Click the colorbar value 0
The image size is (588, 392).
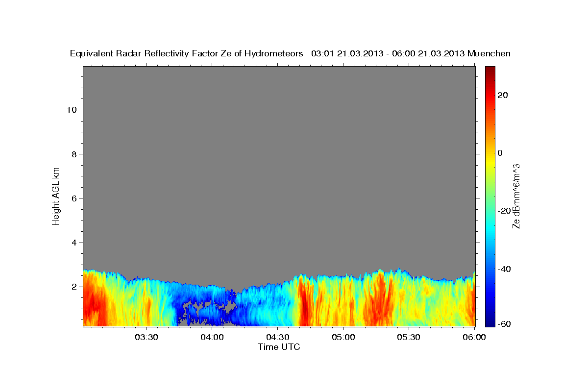[x=500, y=153]
